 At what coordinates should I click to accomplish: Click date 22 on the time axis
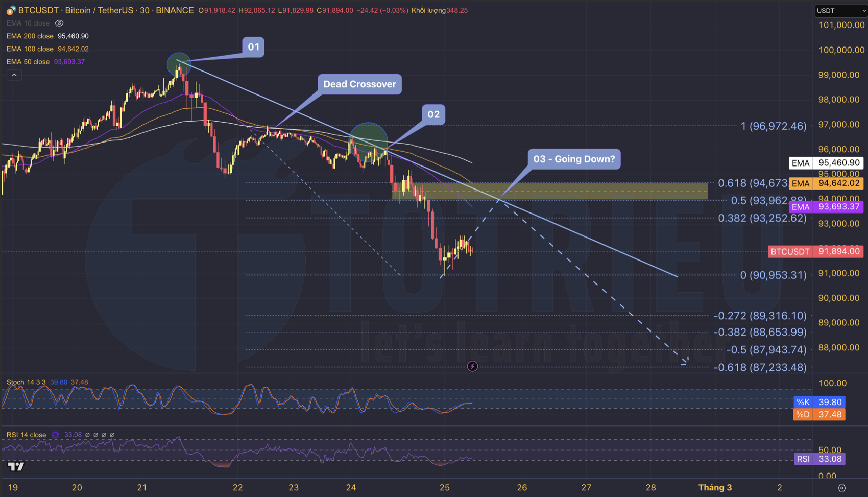(x=237, y=487)
